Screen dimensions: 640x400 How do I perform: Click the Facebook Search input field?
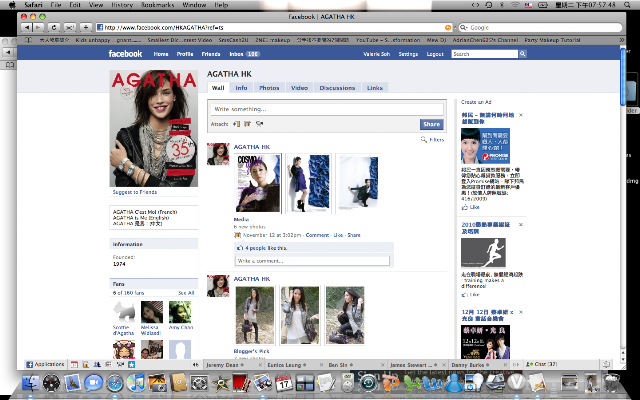click(x=484, y=54)
